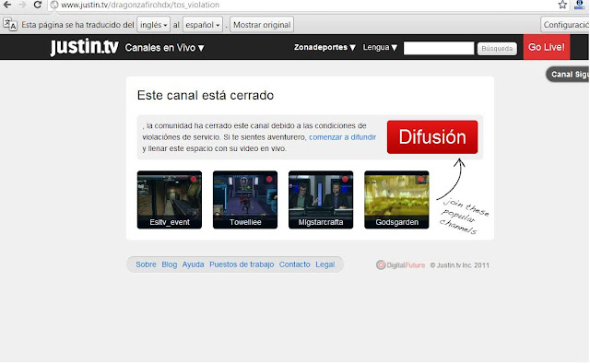Click the search text field in the header
This screenshot has width=590, height=364.
439,48
